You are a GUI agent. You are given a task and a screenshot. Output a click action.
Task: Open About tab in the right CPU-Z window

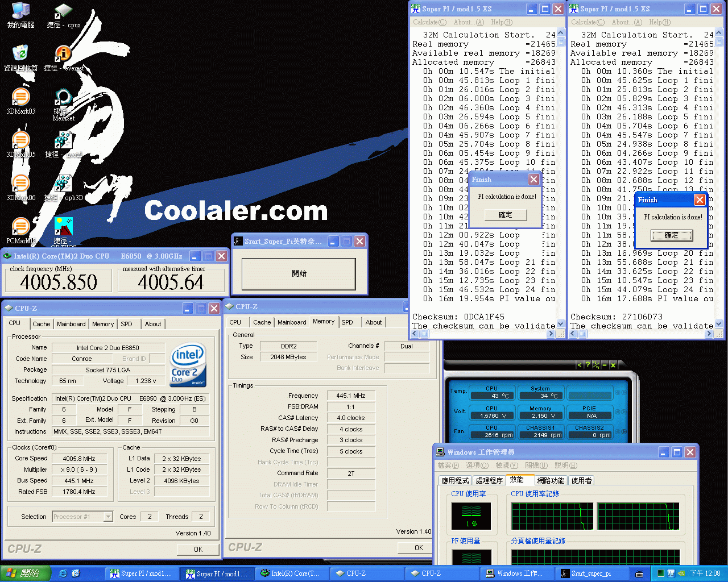click(374, 322)
